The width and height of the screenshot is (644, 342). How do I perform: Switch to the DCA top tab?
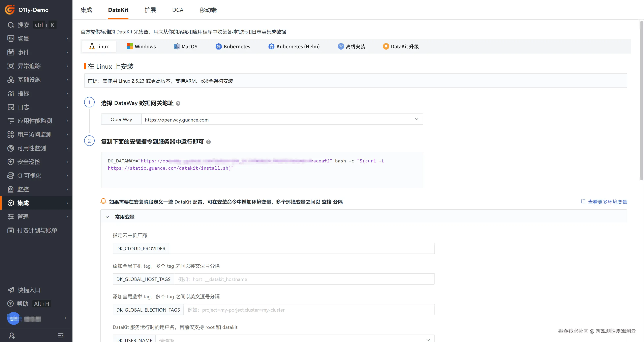(178, 10)
